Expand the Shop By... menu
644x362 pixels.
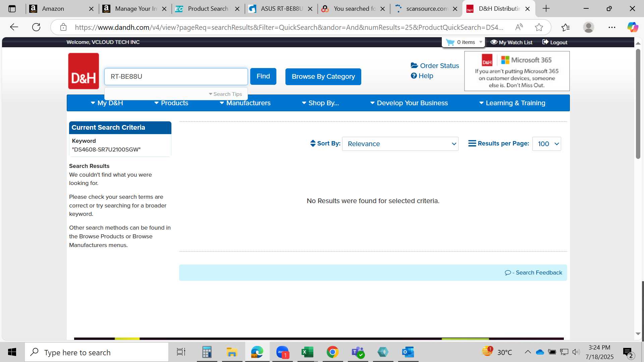(320, 103)
